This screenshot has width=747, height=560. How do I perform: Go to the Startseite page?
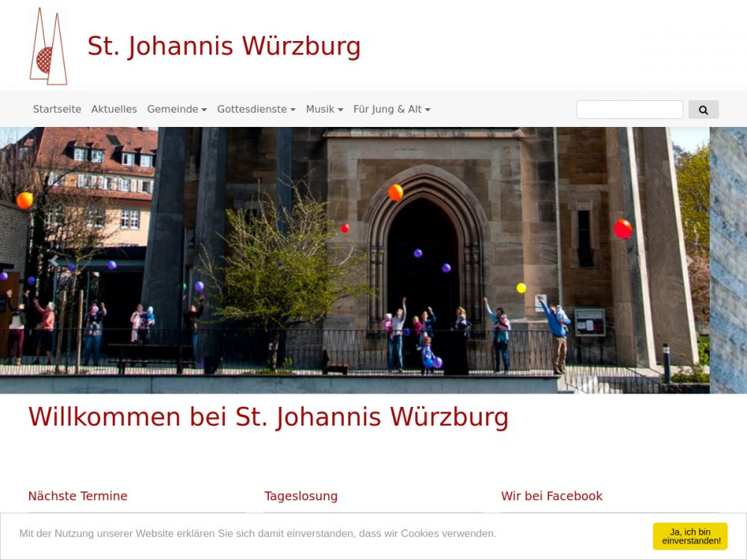pos(57,109)
